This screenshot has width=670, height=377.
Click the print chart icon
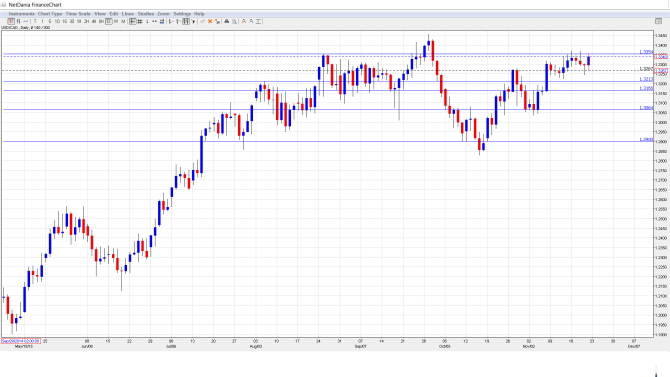(227, 21)
